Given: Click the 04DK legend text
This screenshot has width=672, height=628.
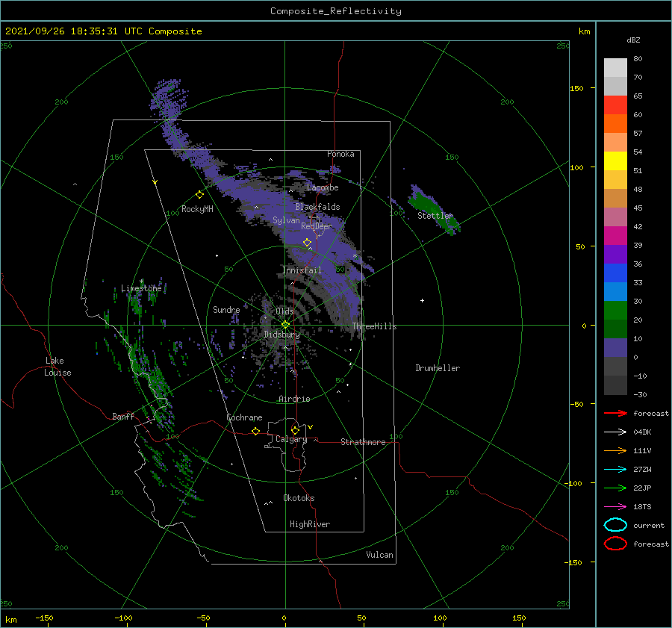Looking at the screenshot, I should pos(642,432).
